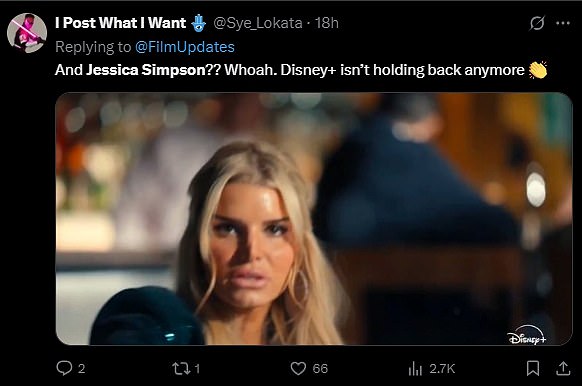Viewport: 582px width, 386px height.
Task: Click the 2.7K views count
Action: tap(442, 369)
